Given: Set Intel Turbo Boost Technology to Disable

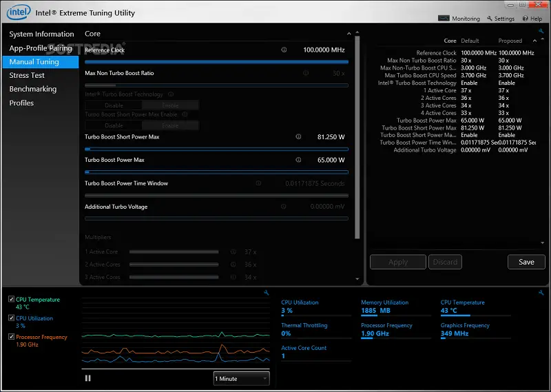Looking at the screenshot, I should (x=114, y=105).
